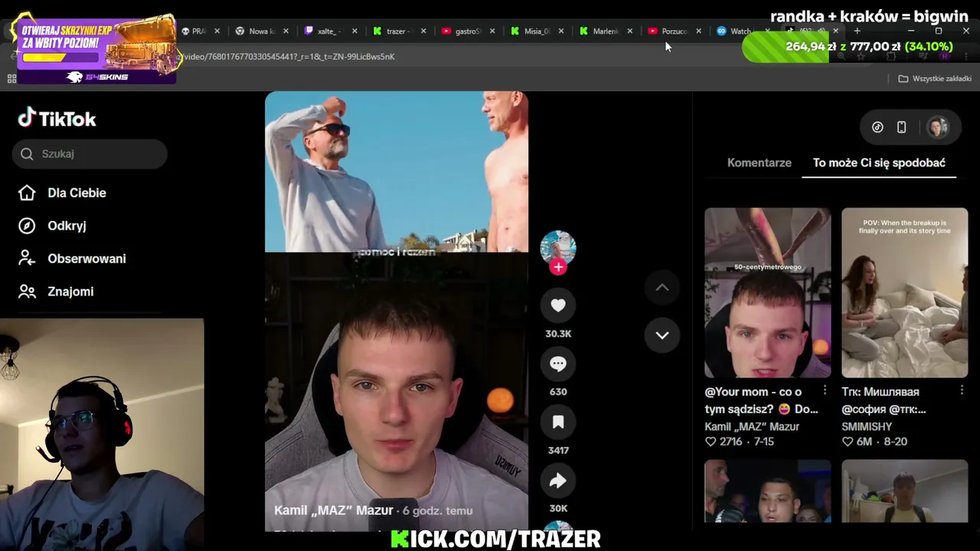Open comments via the speech bubble icon
This screenshot has width=980, height=551.
pos(558,364)
